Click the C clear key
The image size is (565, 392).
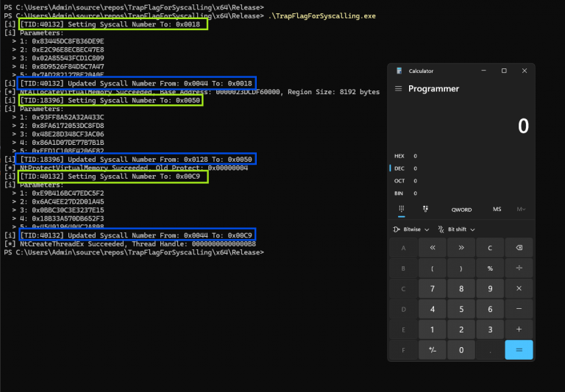[x=490, y=248]
